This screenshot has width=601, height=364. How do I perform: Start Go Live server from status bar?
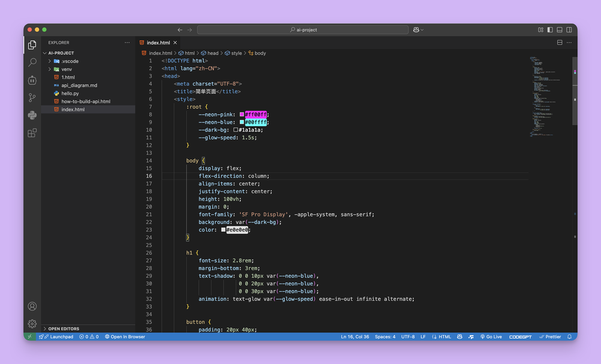[x=491, y=336]
